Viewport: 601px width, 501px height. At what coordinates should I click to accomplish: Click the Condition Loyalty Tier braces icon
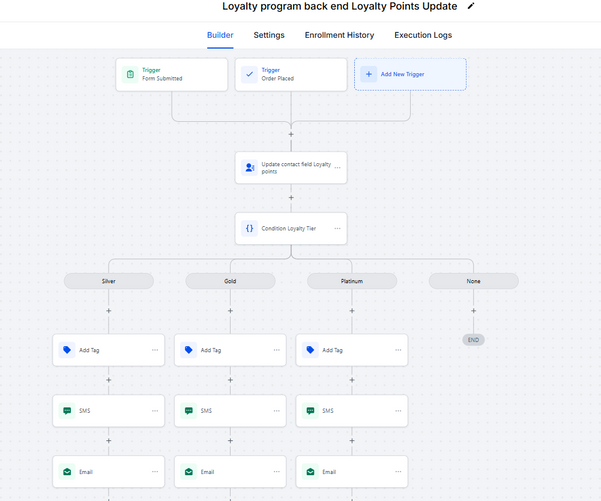click(x=249, y=228)
